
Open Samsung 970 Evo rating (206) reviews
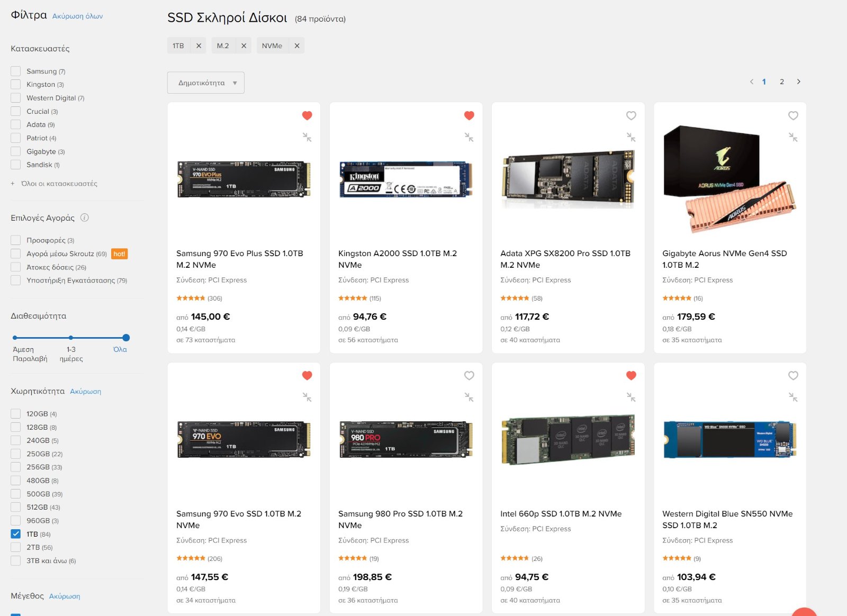pyautogui.click(x=200, y=558)
